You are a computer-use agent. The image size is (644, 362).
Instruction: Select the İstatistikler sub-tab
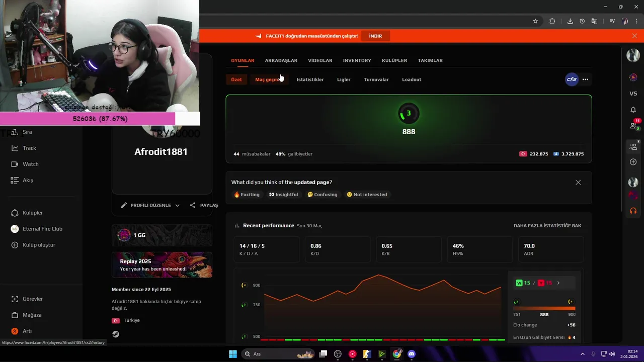(310, 79)
